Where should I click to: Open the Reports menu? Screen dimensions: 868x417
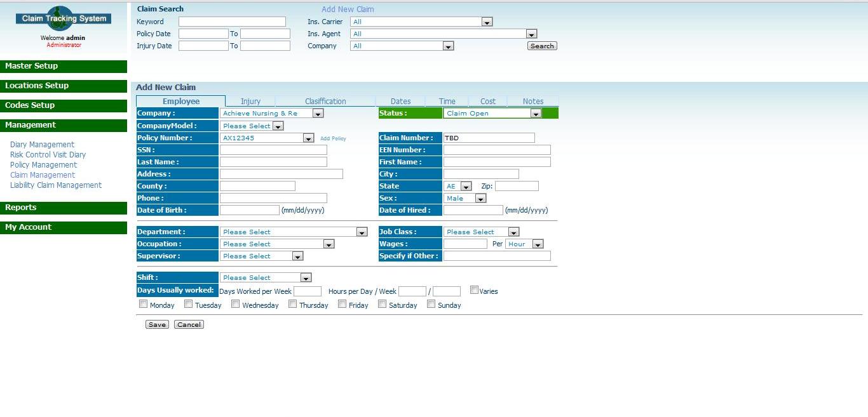tap(64, 208)
